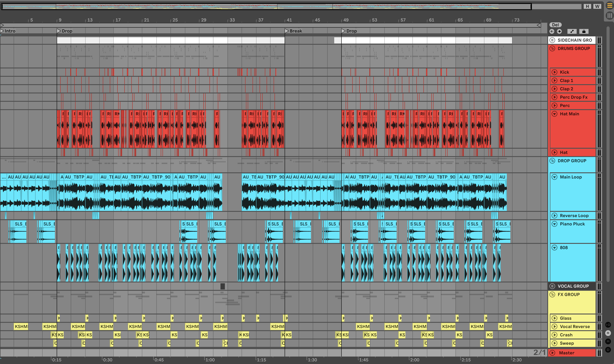Toggle Track Delay (D) section button

pos(608,350)
